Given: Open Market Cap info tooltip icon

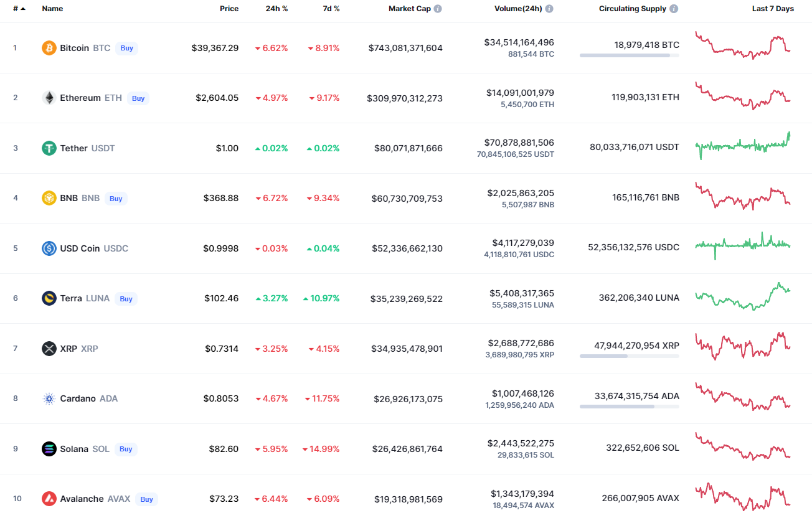Looking at the screenshot, I should (438, 9).
